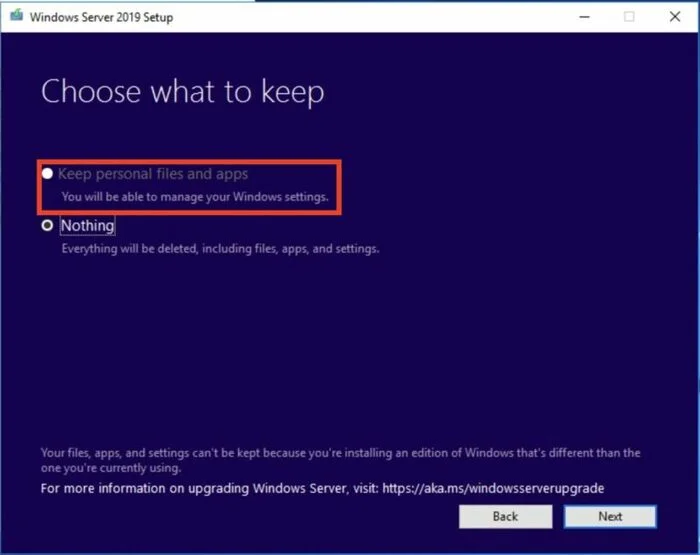The width and height of the screenshot is (700, 555).
Task: Close the Windows Server 2019 Setup window
Action: [675, 17]
